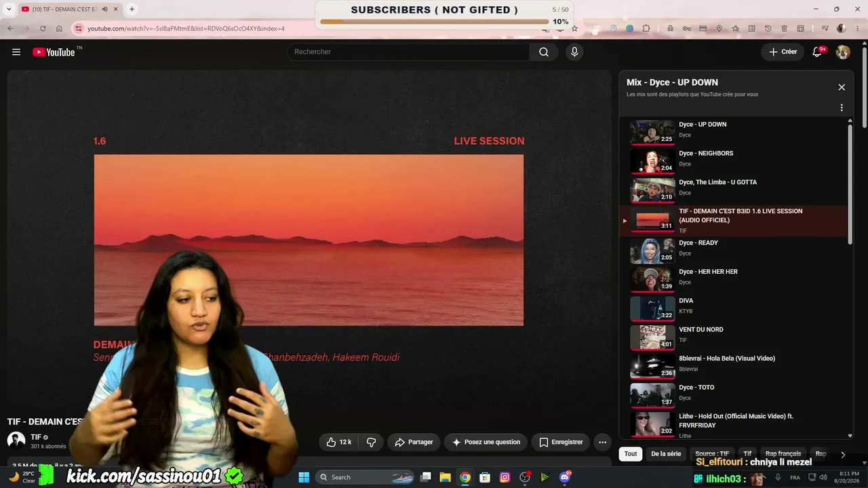Open Microsoft Store from the taskbar
The height and width of the screenshot is (488, 868).
click(x=485, y=477)
